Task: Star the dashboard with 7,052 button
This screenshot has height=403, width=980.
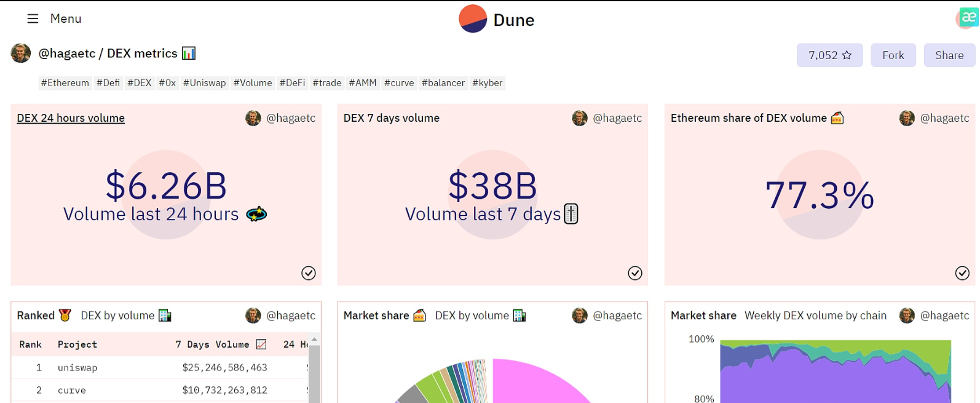Action: pos(829,55)
